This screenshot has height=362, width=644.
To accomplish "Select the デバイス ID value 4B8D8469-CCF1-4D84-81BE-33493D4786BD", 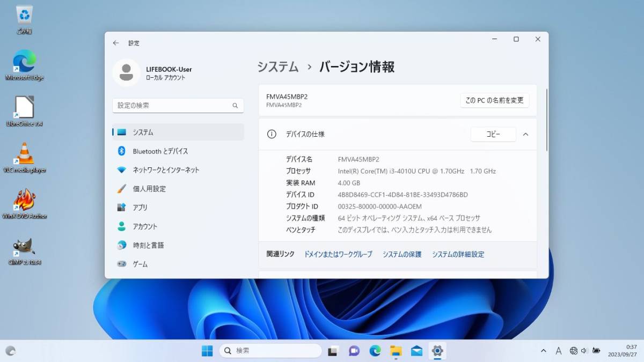I will [402, 195].
